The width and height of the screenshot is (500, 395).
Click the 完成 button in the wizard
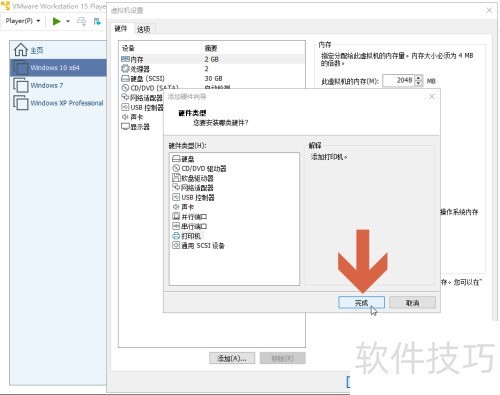pyautogui.click(x=361, y=303)
